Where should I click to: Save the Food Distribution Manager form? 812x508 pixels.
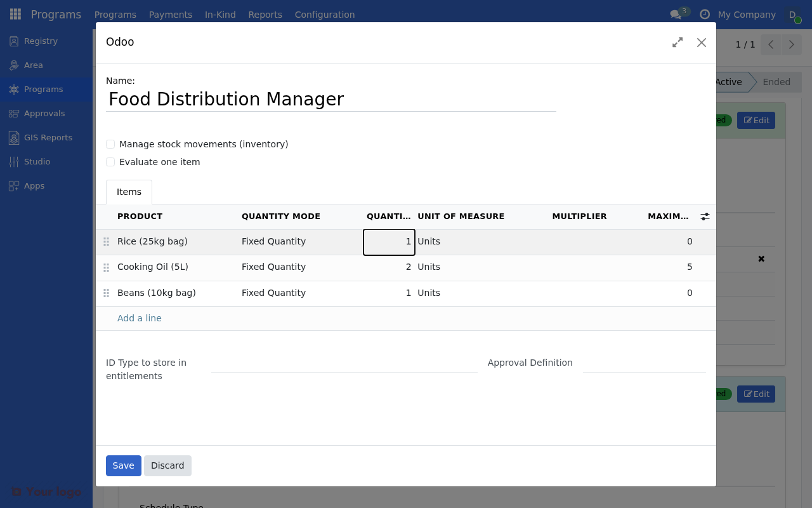tap(123, 465)
